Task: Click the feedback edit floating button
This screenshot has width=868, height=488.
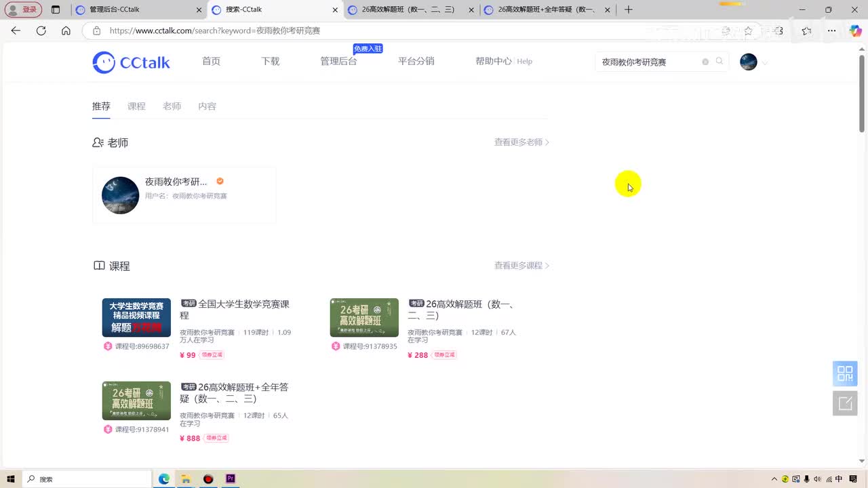Action: [845, 403]
